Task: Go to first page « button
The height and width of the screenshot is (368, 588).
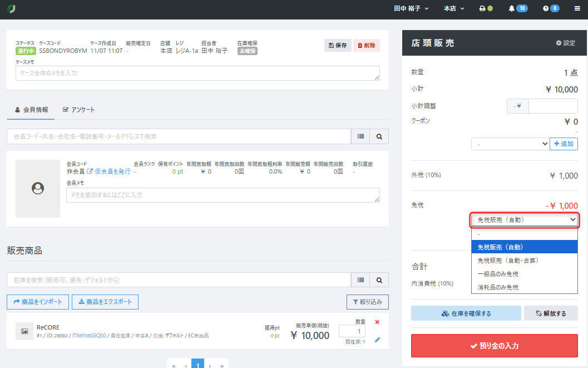Action: (x=174, y=364)
